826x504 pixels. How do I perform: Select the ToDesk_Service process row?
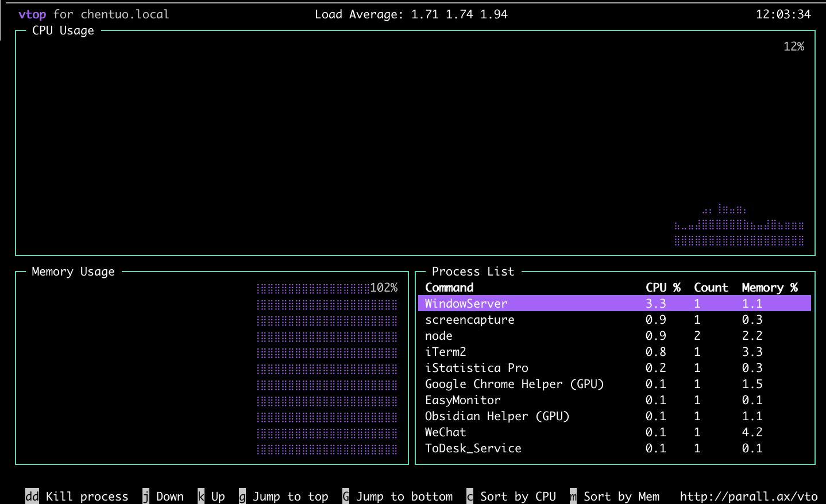coord(473,448)
